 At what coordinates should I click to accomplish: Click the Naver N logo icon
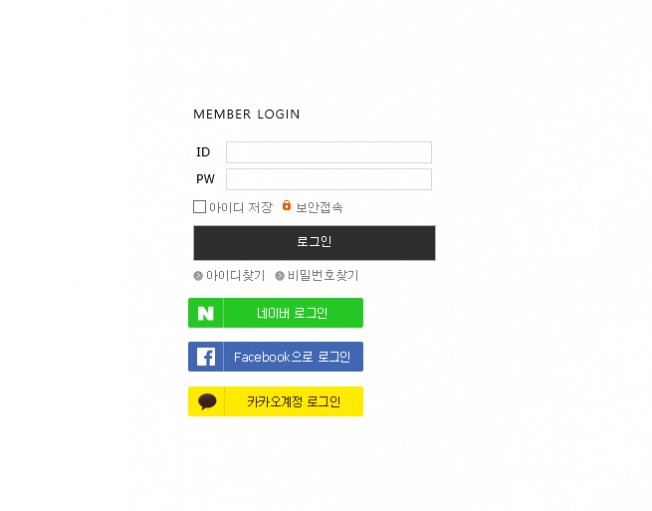(x=205, y=313)
